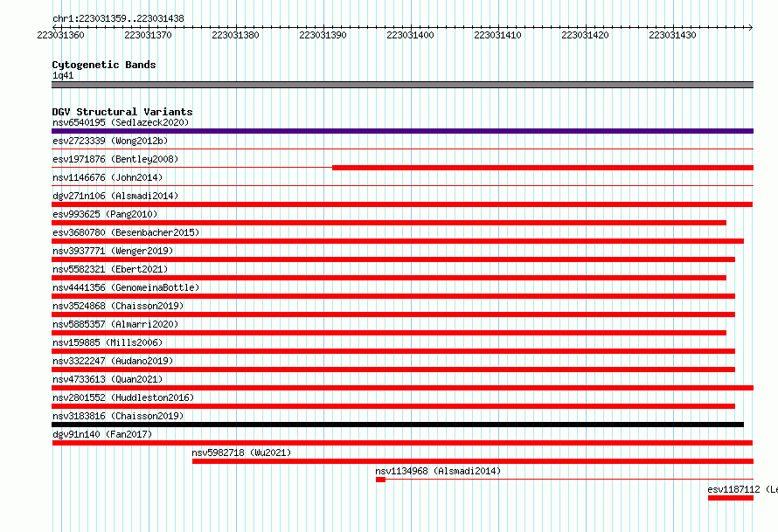This screenshot has height=532, width=778.
Task: Open variant esv1971876 (Bentley2008) label
Action: point(115,159)
